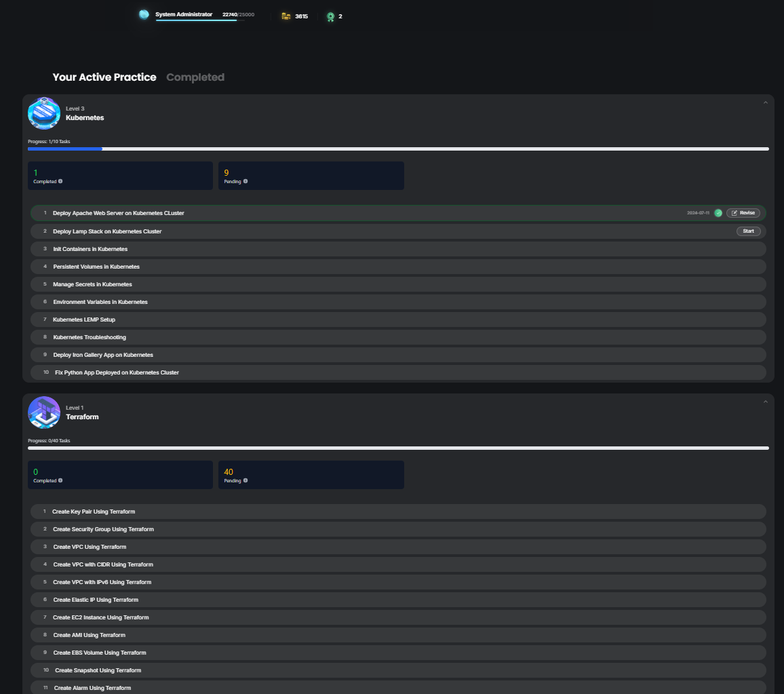Open Fix Python App Deployed on Kubernetes Cluster
Image resolution: width=784 pixels, height=694 pixels.
tap(398, 372)
